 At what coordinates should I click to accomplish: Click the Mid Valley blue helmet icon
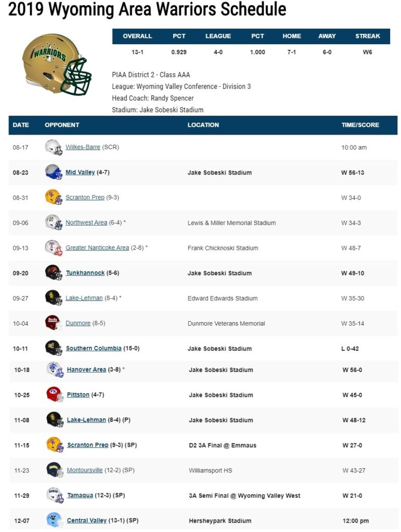coord(54,172)
